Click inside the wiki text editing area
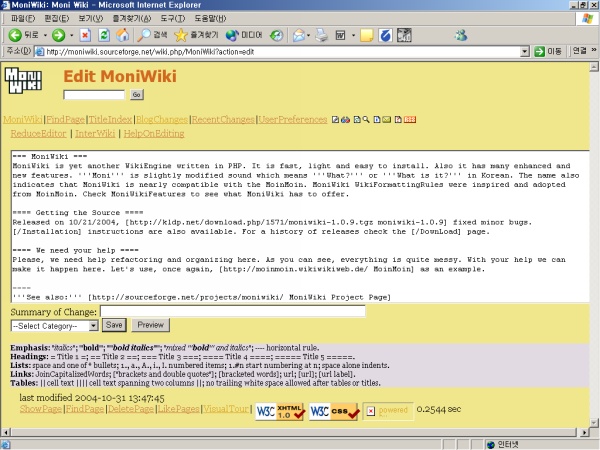 pyautogui.click(x=300, y=227)
